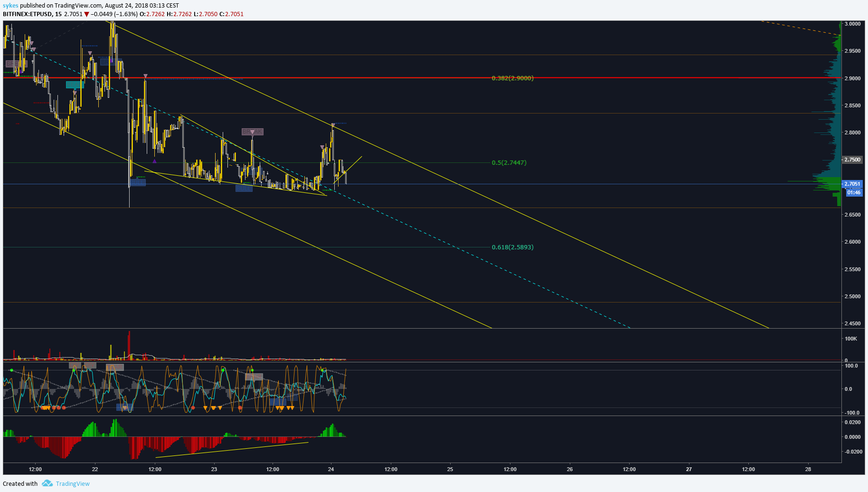Click the 2.5000 price axis label

(852, 296)
